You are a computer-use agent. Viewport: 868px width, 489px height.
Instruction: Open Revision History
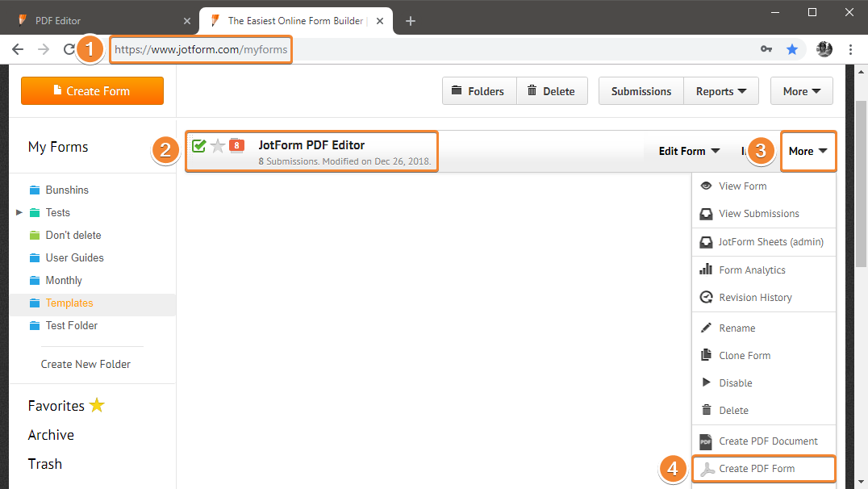(764, 298)
